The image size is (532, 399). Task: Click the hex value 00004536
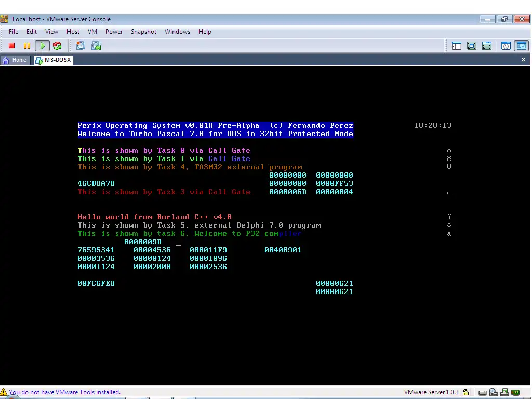click(152, 250)
